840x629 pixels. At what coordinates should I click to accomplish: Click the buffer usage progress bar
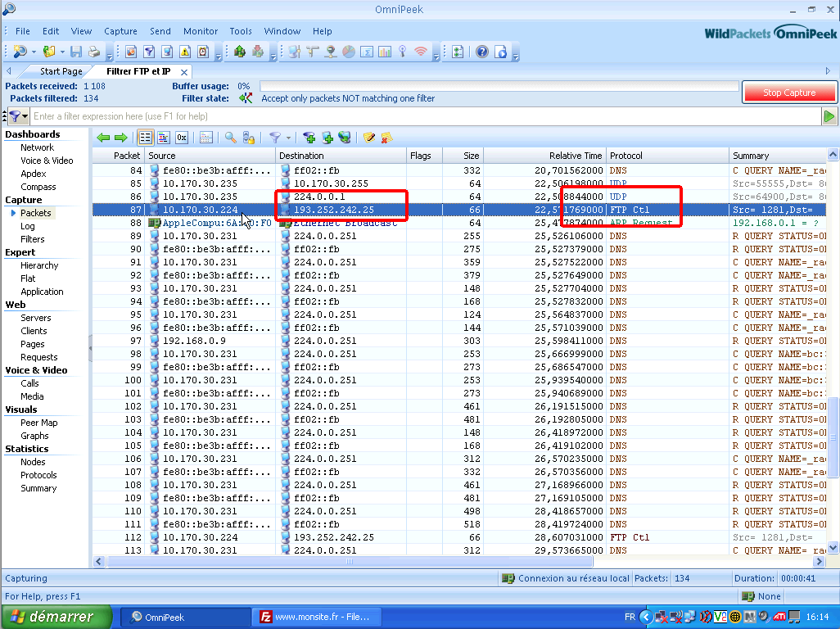tap(499, 86)
